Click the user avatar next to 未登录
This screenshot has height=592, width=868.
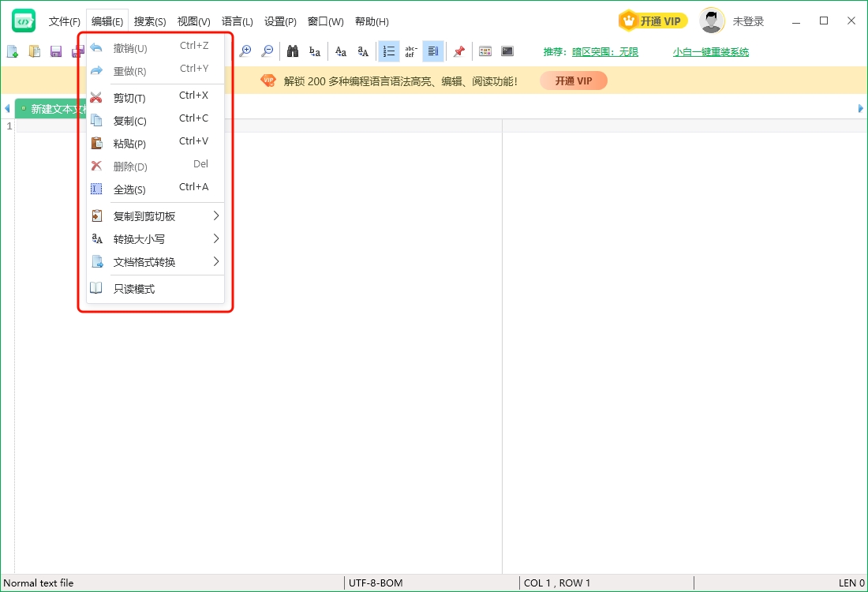(x=712, y=21)
